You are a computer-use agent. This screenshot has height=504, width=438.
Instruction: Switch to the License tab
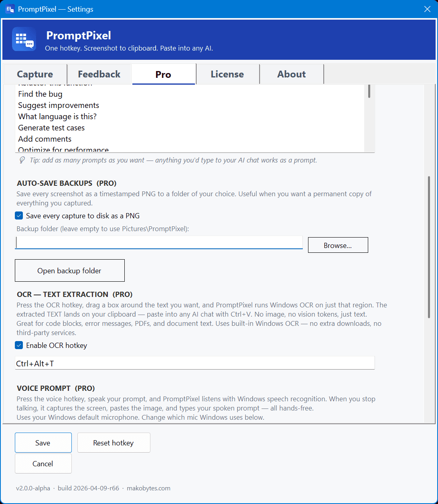click(x=227, y=74)
